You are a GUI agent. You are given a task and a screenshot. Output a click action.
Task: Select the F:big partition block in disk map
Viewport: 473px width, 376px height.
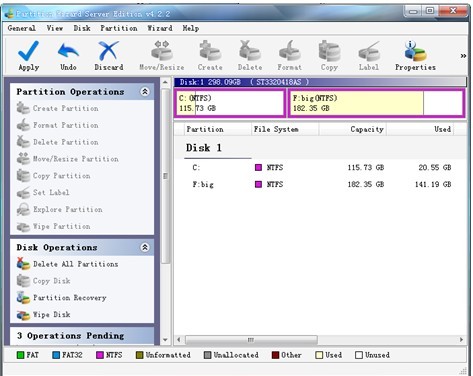pyautogui.click(x=376, y=103)
